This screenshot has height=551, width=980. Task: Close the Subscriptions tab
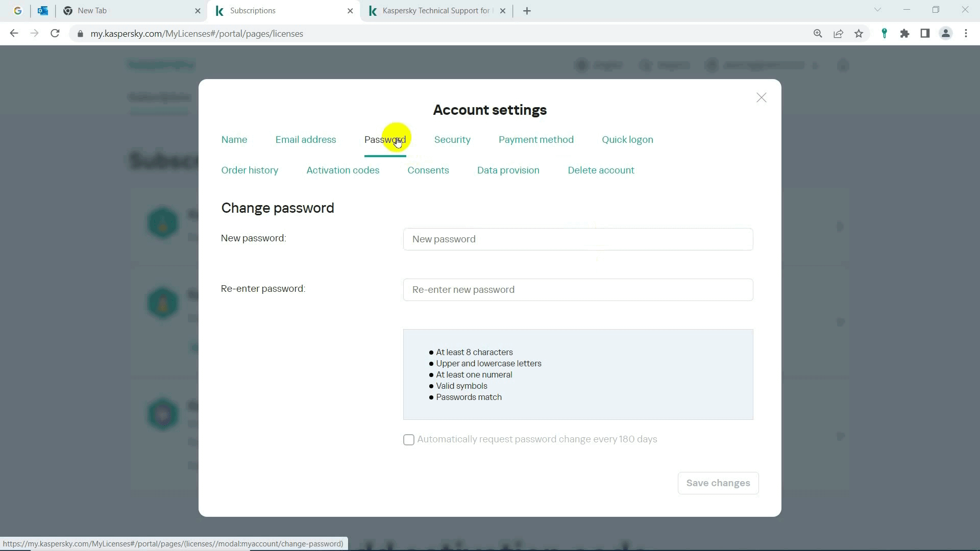(x=350, y=11)
